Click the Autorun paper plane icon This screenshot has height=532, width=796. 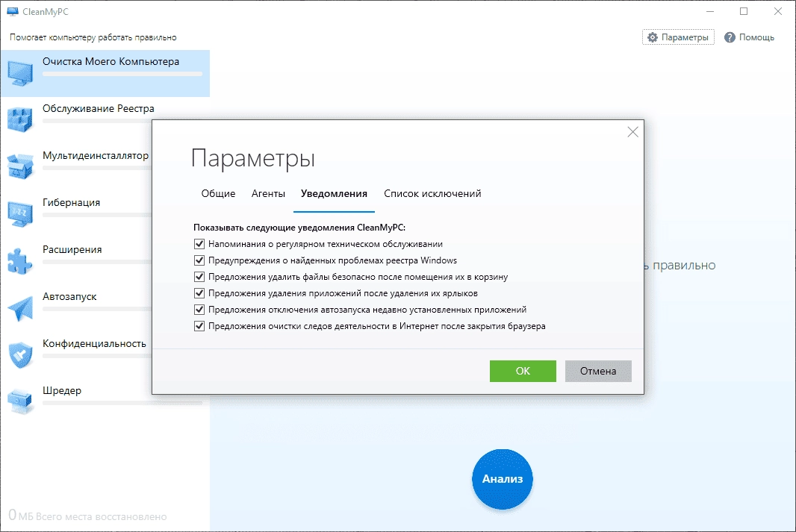tap(20, 308)
